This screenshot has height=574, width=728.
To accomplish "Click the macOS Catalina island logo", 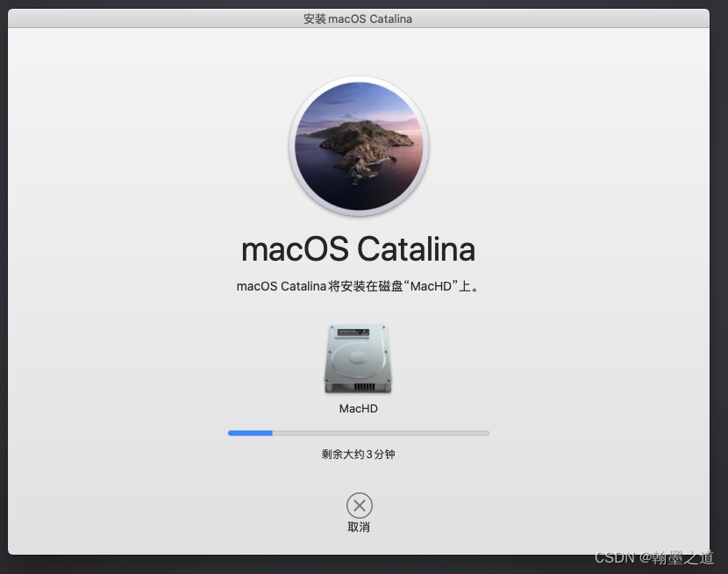I will point(359,146).
